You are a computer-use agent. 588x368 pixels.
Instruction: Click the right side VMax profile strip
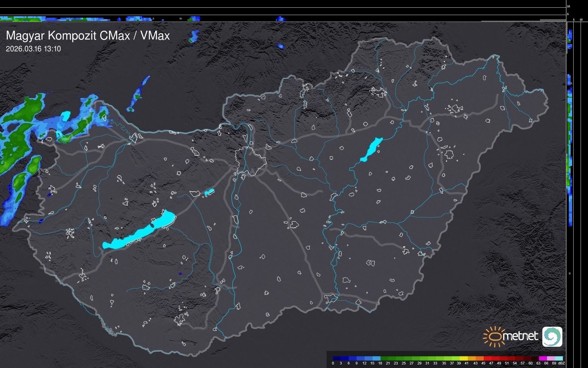click(570, 133)
